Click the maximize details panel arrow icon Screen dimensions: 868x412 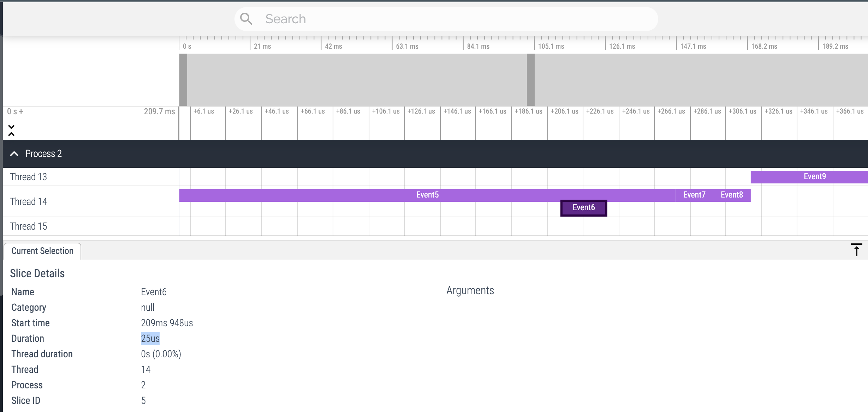pos(856,250)
